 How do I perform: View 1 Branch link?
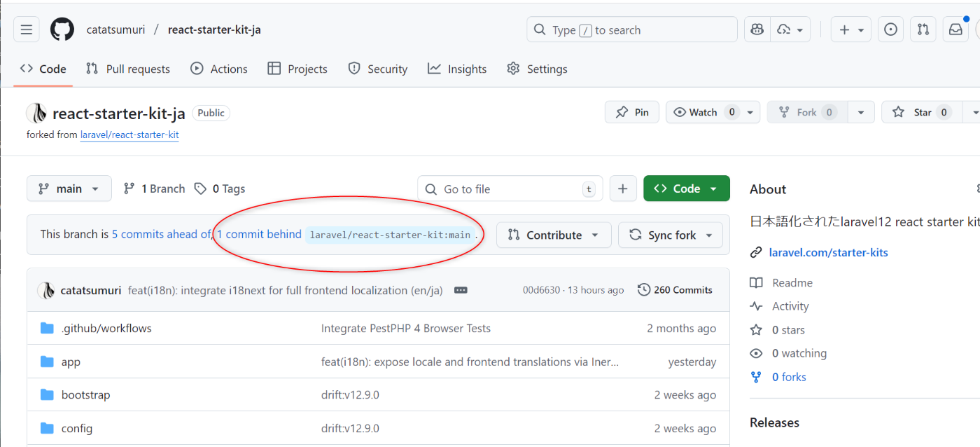[x=154, y=188]
